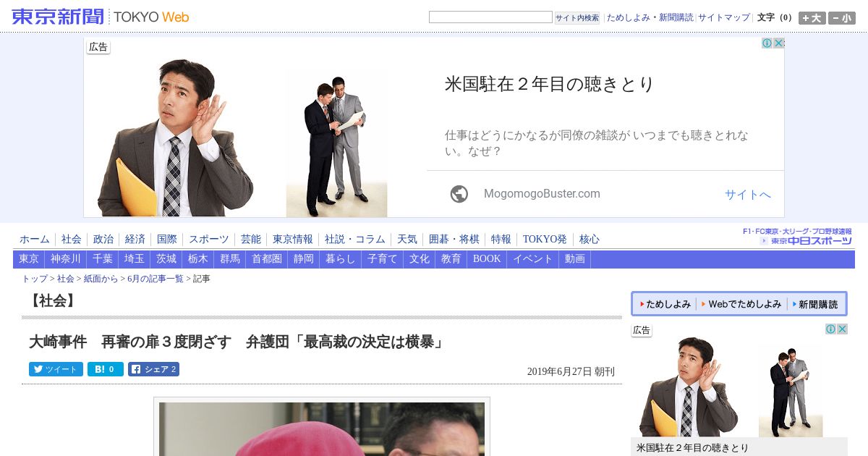Open MogomogoBuster.com ad link
The width and height of the screenshot is (868, 456).
tap(542, 194)
